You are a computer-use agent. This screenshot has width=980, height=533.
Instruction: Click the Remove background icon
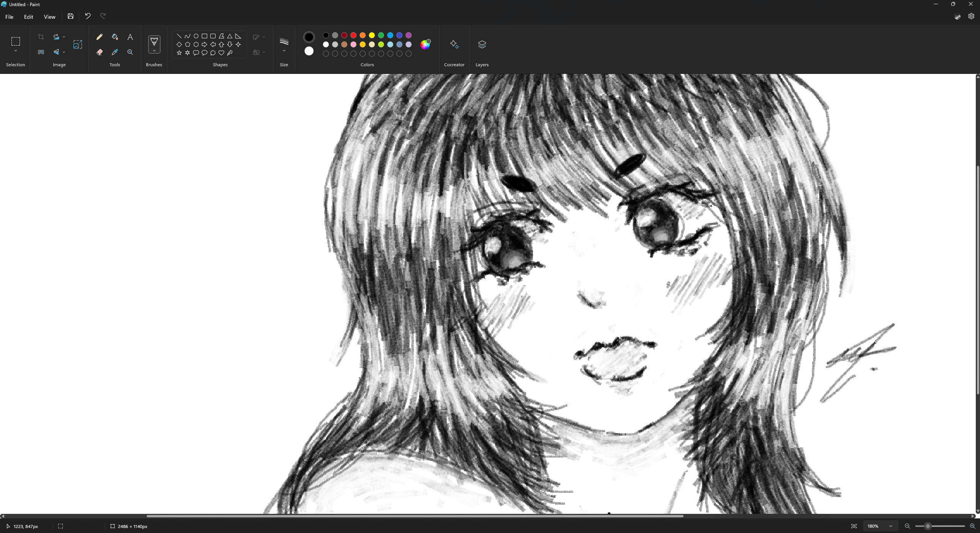click(x=41, y=52)
